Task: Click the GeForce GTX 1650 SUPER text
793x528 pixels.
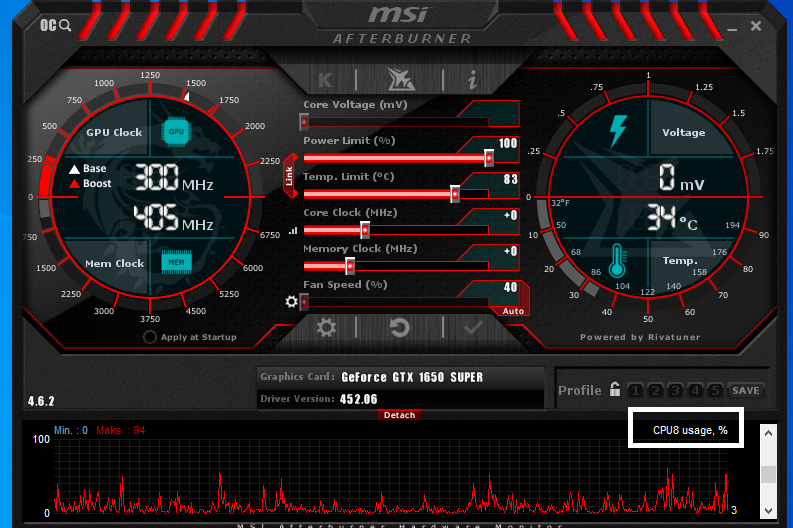Action: click(412, 377)
